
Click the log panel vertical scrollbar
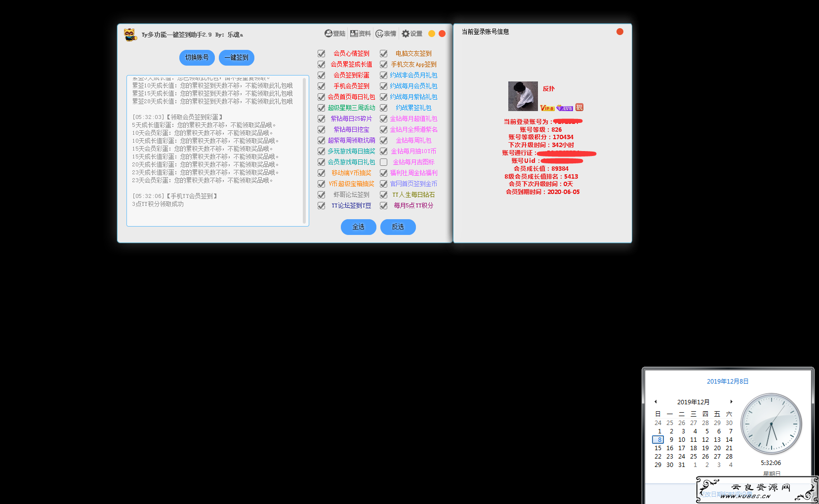pyautogui.click(x=304, y=151)
